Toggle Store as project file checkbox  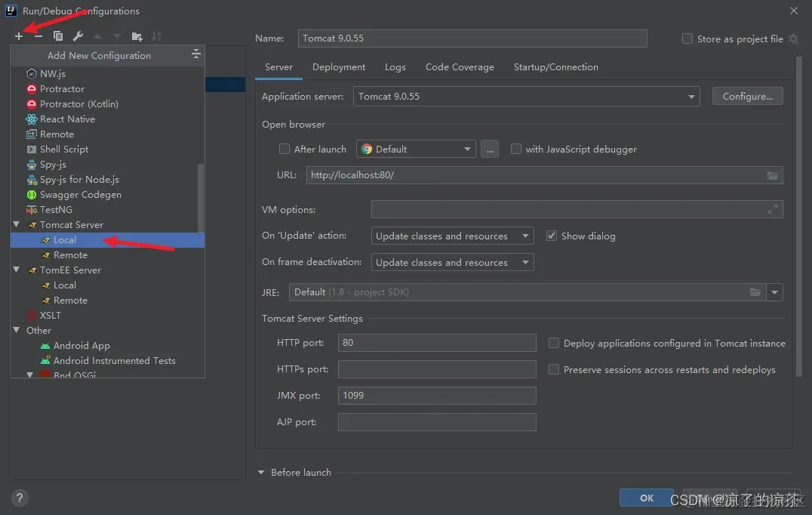tap(687, 39)
